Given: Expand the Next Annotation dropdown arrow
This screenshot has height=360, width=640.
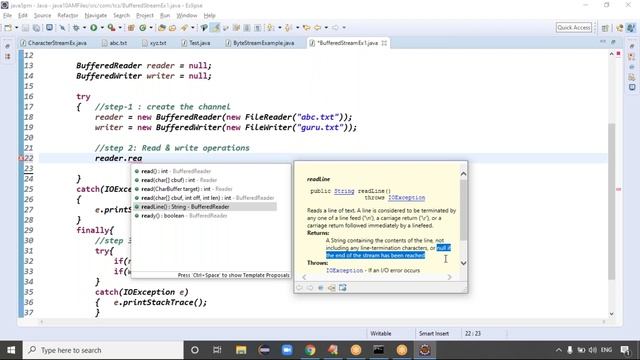Looking at the screenshot, I should click(x=280, y=28).
